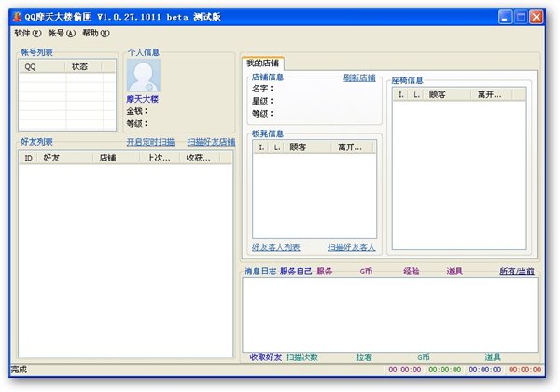Open the 帐号(A) menu
The height and width of the screenshot is (392, 560).
tap(62, 34)
